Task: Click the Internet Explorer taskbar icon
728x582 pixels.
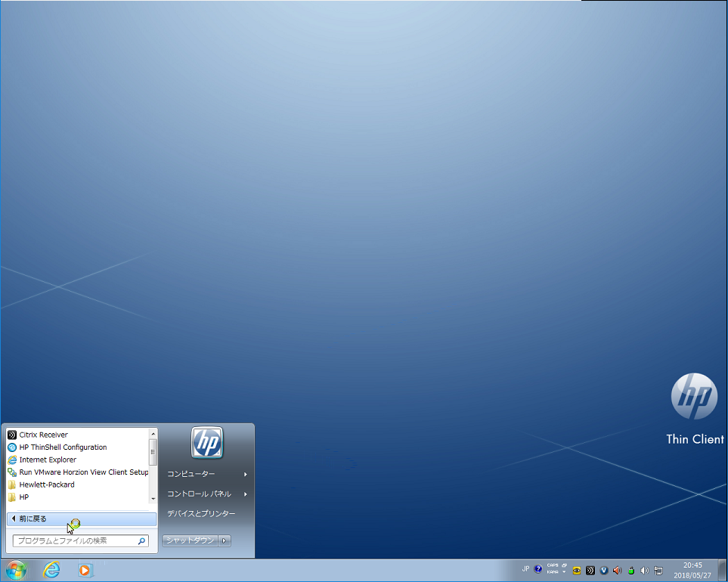Action: (x=51, y=571)
